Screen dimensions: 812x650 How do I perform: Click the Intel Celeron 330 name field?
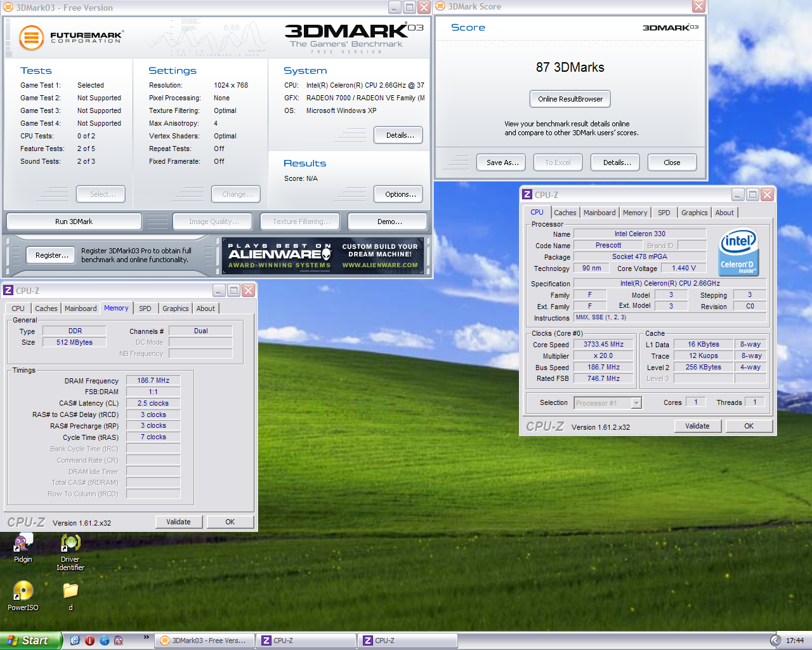(639, 234)
